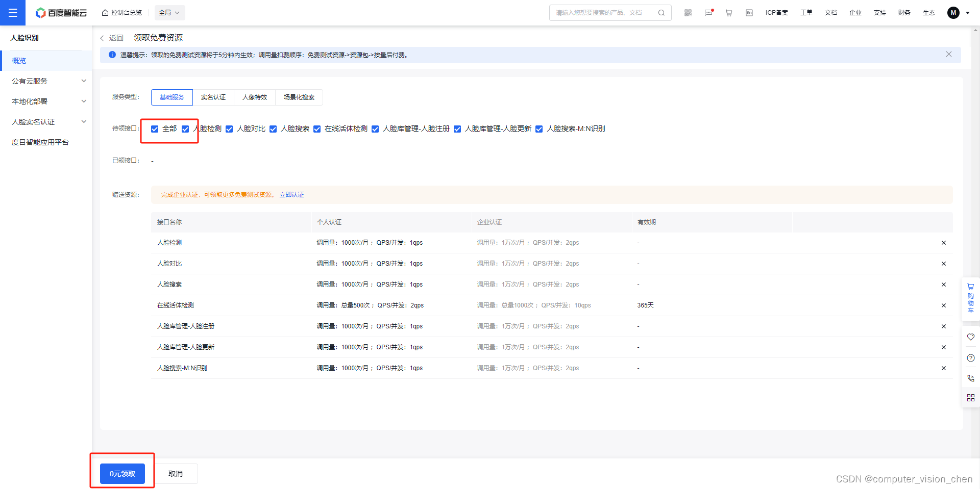
Task: Click the Baidu AI Cloud logo
Action: (x=61, y=13)
